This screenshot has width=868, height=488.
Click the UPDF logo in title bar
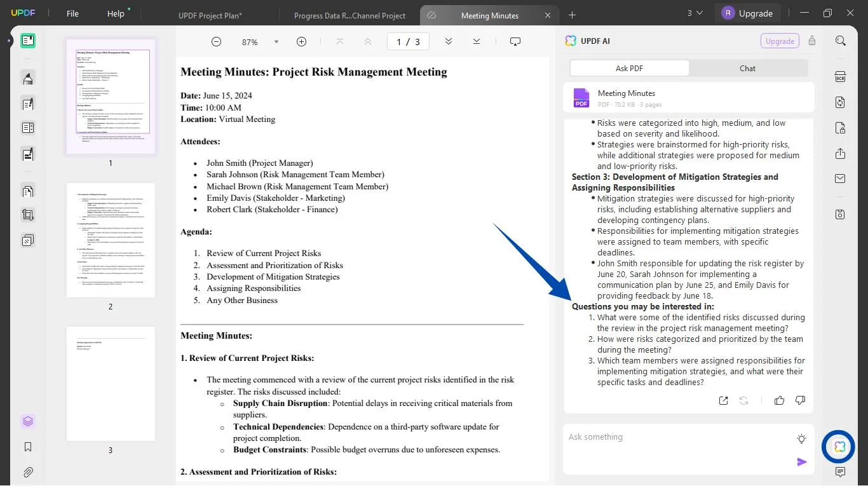[23, 13]
